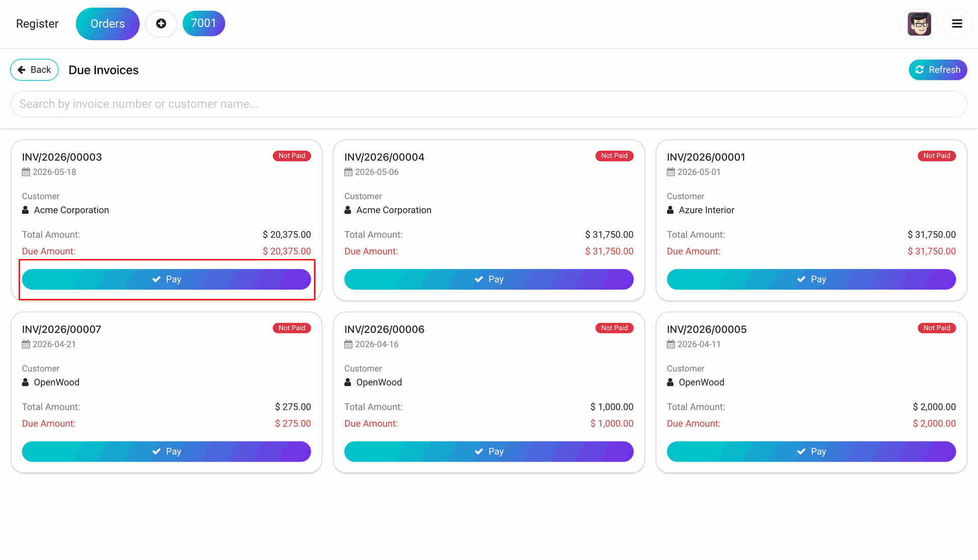Open the Orders tab
This screenshot has height=560, width=978.
coord(107,23)
